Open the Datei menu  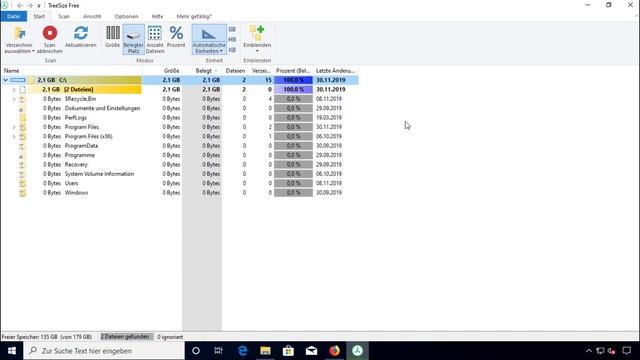[x=13, y=16]
